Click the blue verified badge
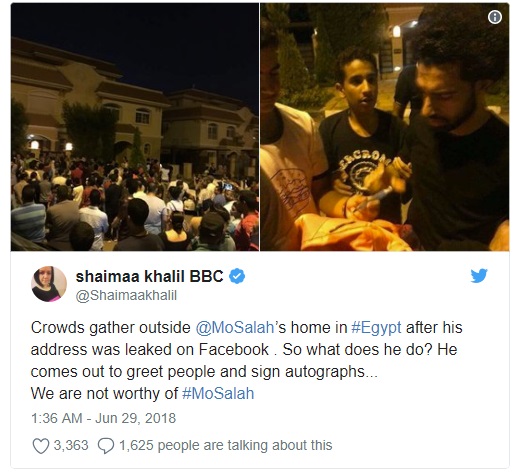Image resolution: width=521 pixels, height=472 pixels. point(237,276)
